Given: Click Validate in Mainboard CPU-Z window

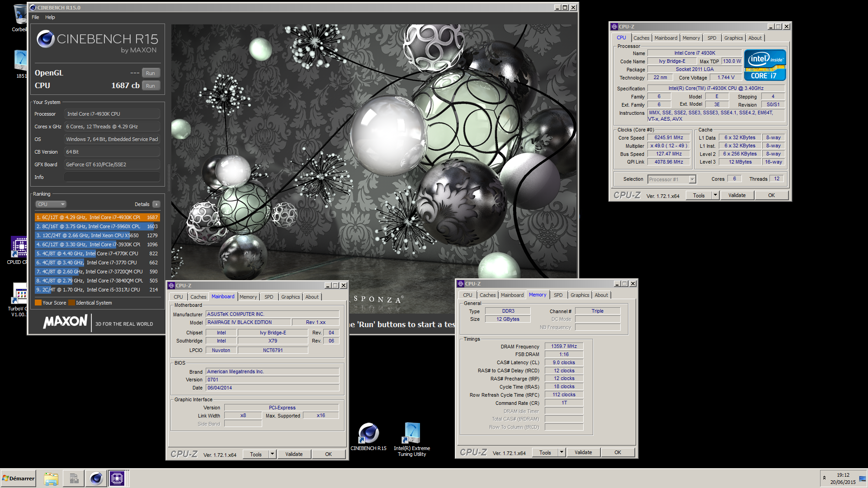Looking at the screenshot, I should coord(294,455).
